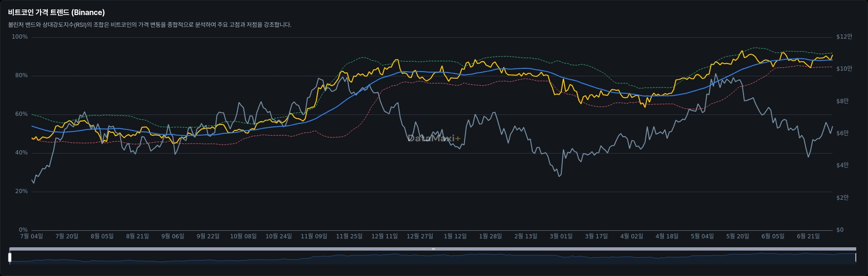Click the '5월 04일' date label
The height and width of the screenshot is (276, 868).
coord(702,236)
